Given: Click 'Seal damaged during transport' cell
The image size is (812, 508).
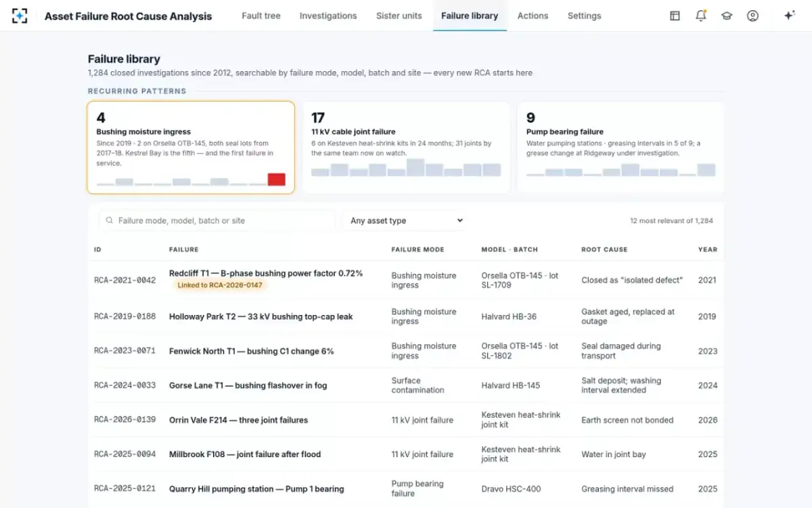Looking at the screenshot, I should click(x=621, y=351).
